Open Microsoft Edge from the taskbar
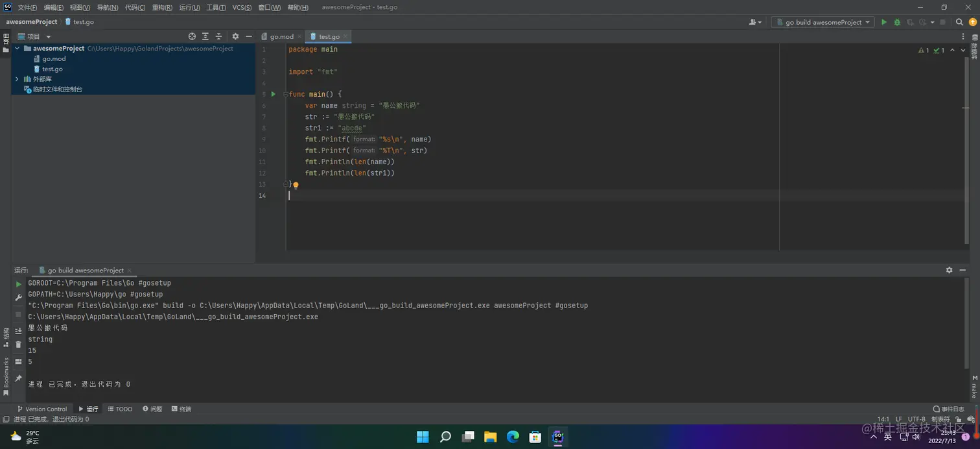 pyautogui.click(x=513, y=437)
